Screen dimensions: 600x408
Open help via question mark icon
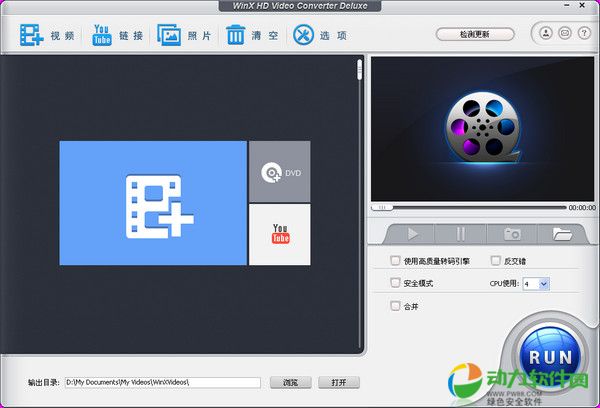point(582,33)
